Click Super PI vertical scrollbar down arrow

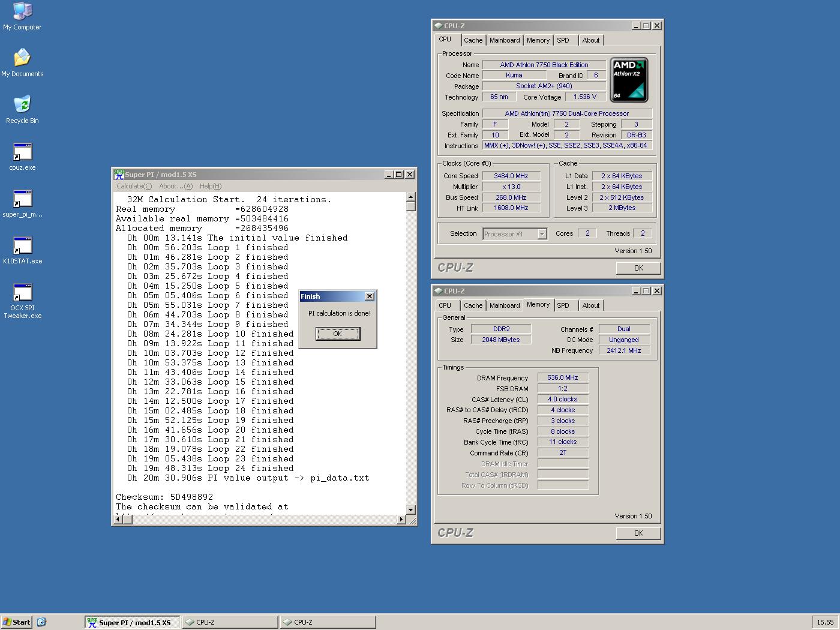(411, 510)
